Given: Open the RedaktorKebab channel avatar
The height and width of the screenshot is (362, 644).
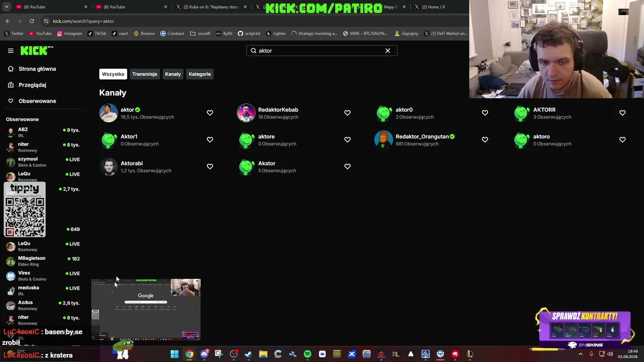Looking at the screenshot, I should (246, 113).
